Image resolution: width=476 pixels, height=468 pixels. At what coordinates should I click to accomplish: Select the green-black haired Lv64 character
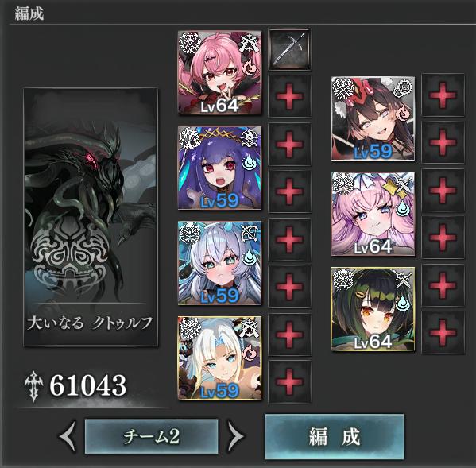tap(373, 309)
